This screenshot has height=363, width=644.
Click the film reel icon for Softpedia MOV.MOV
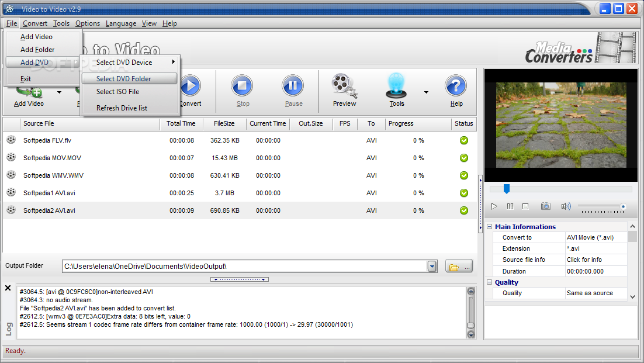[x=11, y=157]
